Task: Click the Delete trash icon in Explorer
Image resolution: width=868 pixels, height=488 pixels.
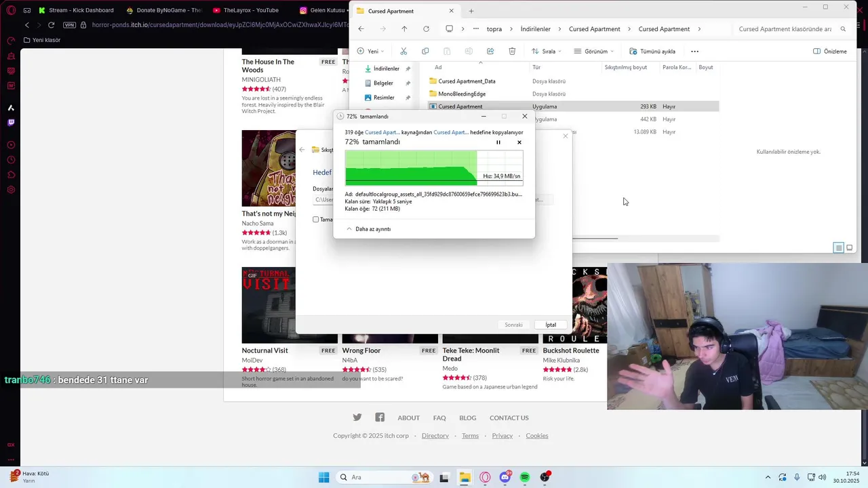Action: pyautogui.click(x=512, y=52)
